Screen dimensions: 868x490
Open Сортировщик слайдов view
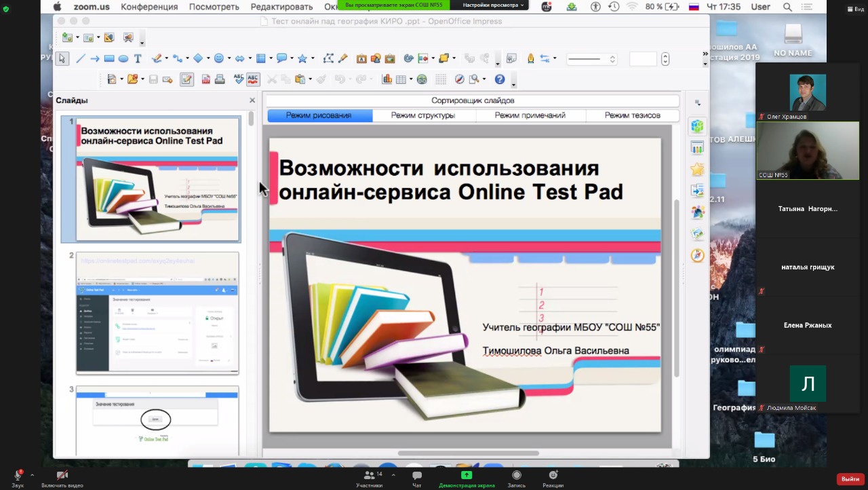[473, 100]
